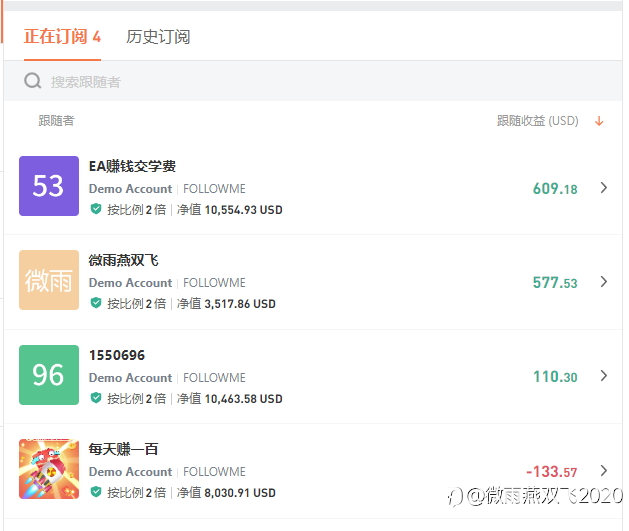Click the verified shield for EA赚钱交学费

[96, 209]
